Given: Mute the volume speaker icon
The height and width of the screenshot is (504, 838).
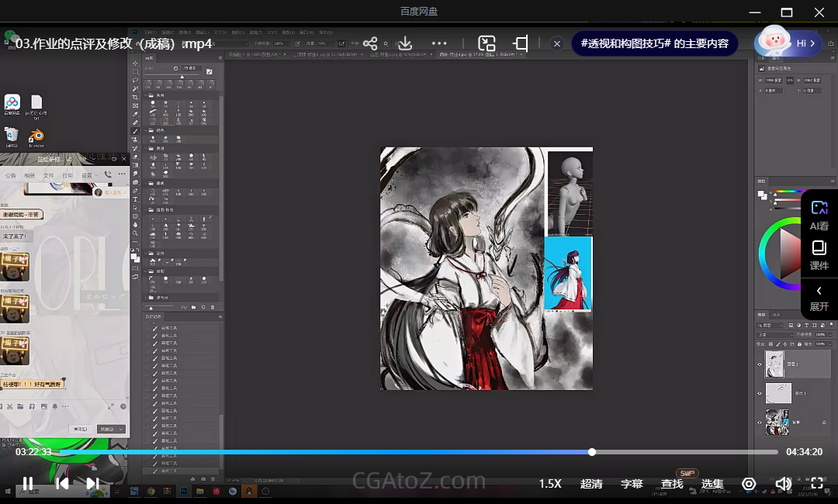Looking at the screenshot, I should click(x=783, y=483).
